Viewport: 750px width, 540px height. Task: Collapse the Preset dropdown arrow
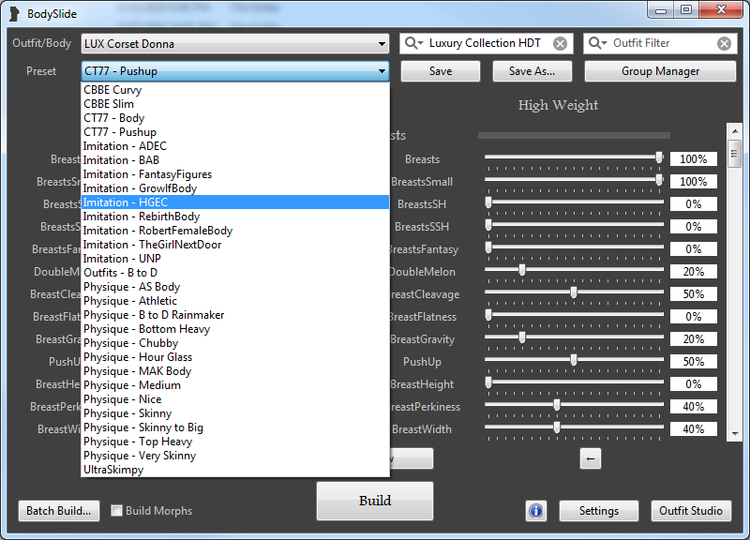click(381, 71)
